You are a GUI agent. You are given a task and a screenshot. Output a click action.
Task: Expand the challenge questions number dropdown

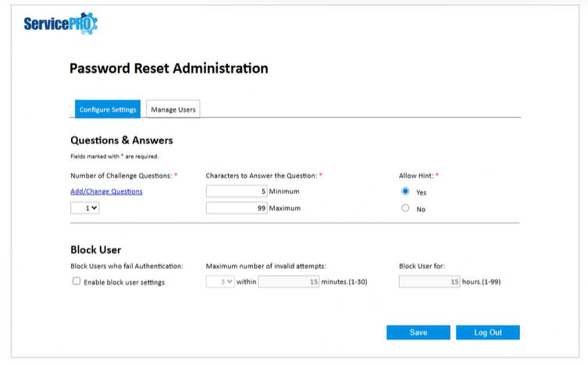click(86, 209)
